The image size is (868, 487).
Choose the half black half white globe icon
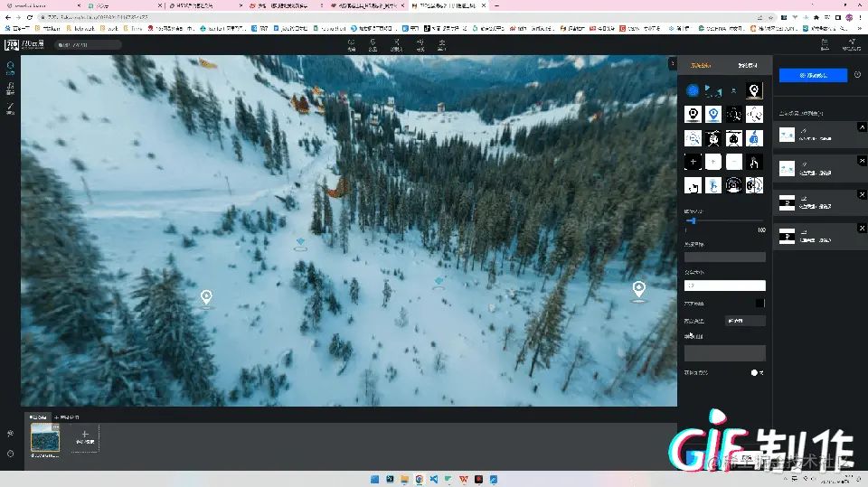[754, 185]
